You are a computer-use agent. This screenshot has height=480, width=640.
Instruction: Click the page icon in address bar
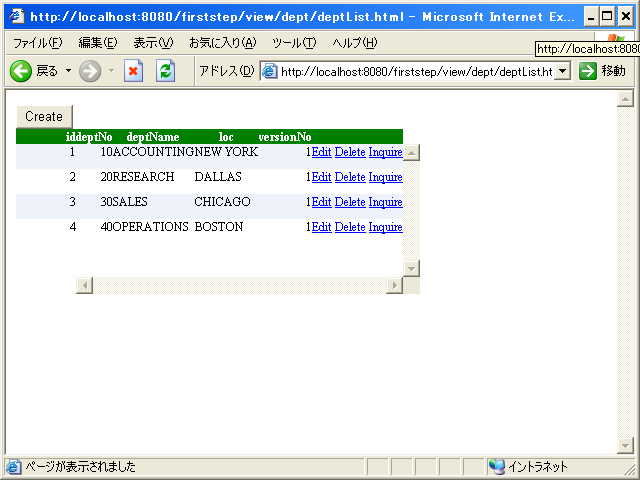click(x=269, y=71)
